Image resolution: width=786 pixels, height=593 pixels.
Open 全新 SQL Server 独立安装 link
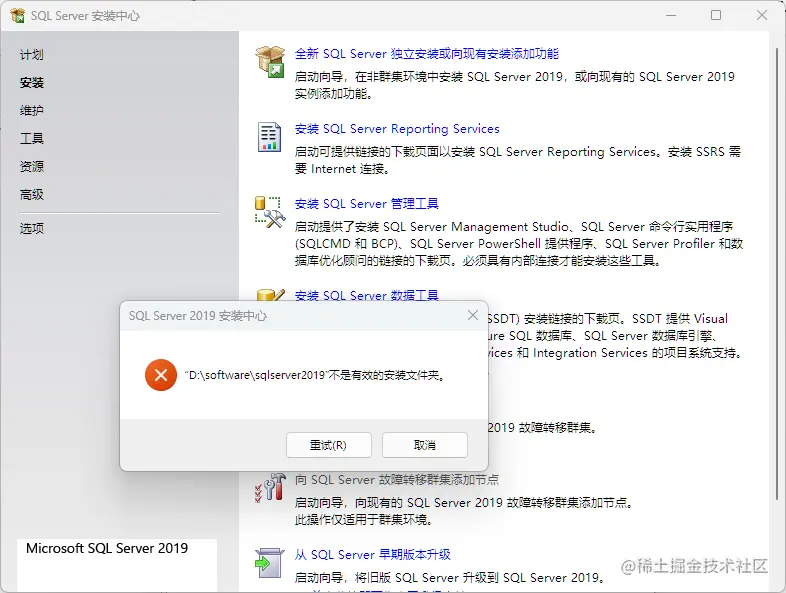(427, 54)
